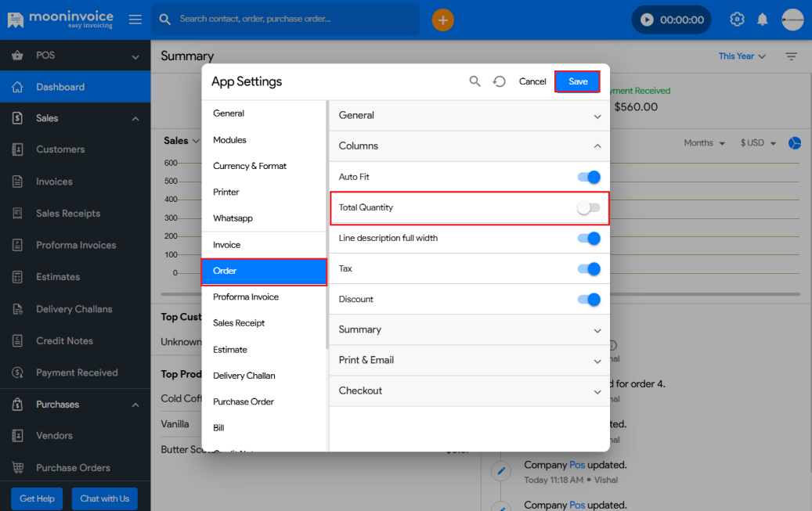Click the reset icon in App Settings header
The height and width of the screenshot is (511, 812).
[x=499, y=81]
